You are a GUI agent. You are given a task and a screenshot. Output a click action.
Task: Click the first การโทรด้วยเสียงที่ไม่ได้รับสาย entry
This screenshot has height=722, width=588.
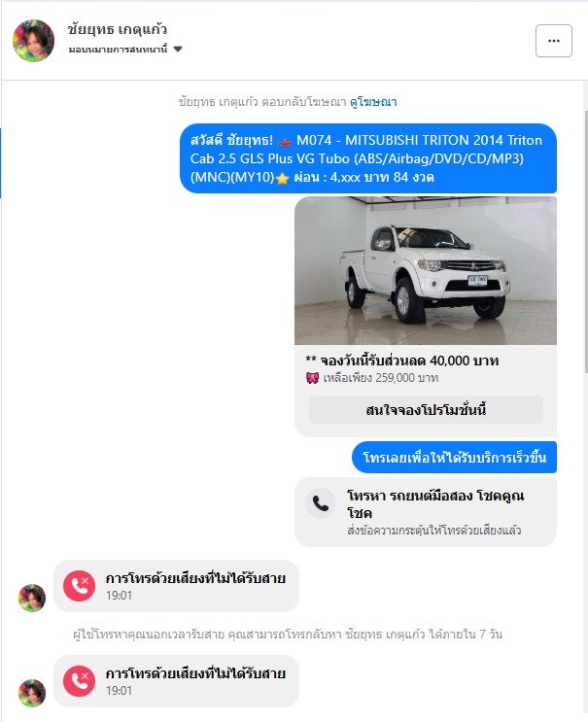click(x=176, y=586)
